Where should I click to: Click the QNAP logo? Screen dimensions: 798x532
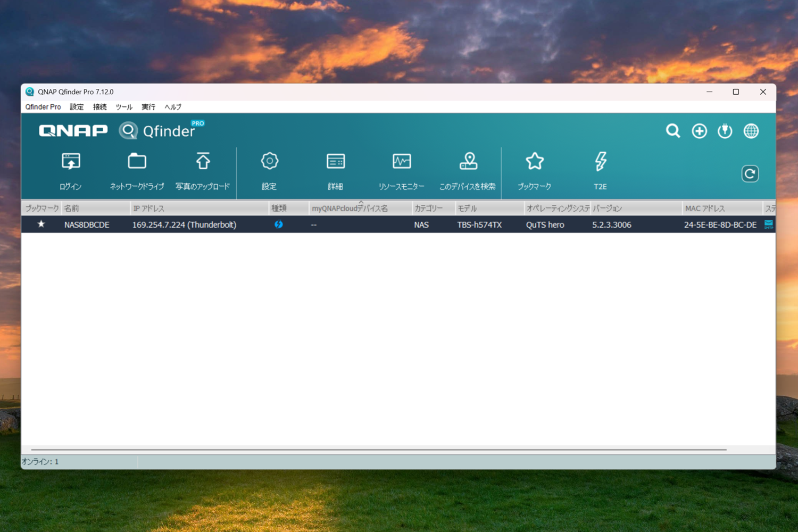click(73, 131)
